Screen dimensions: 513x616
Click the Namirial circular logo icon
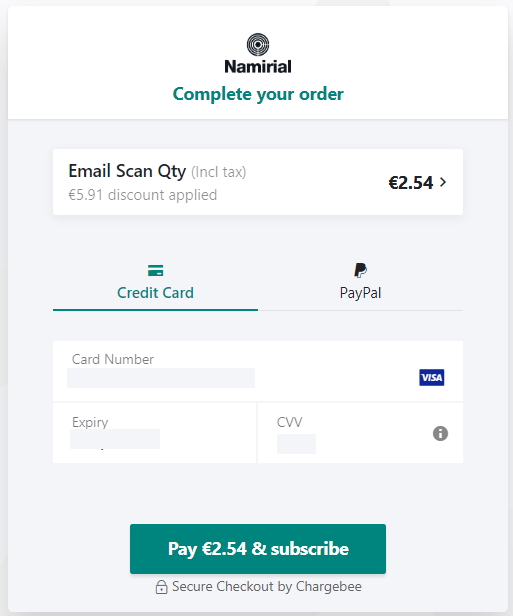(258, 44)
